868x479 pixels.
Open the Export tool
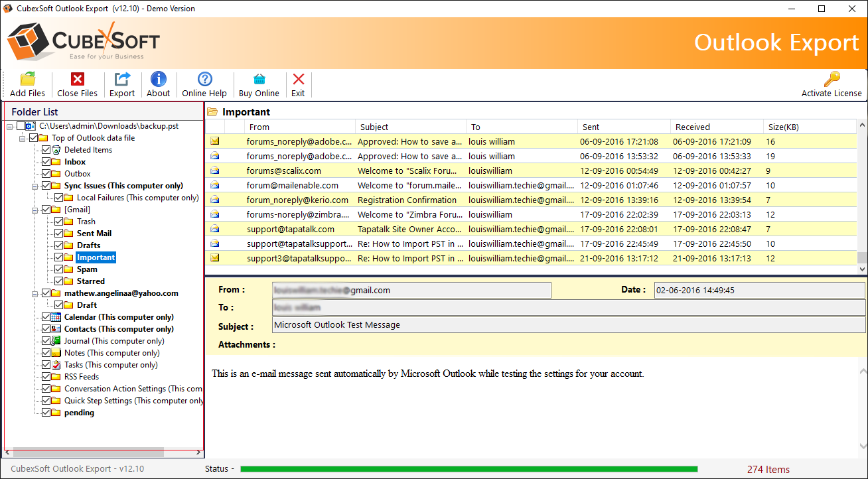[x=122, y=80]
